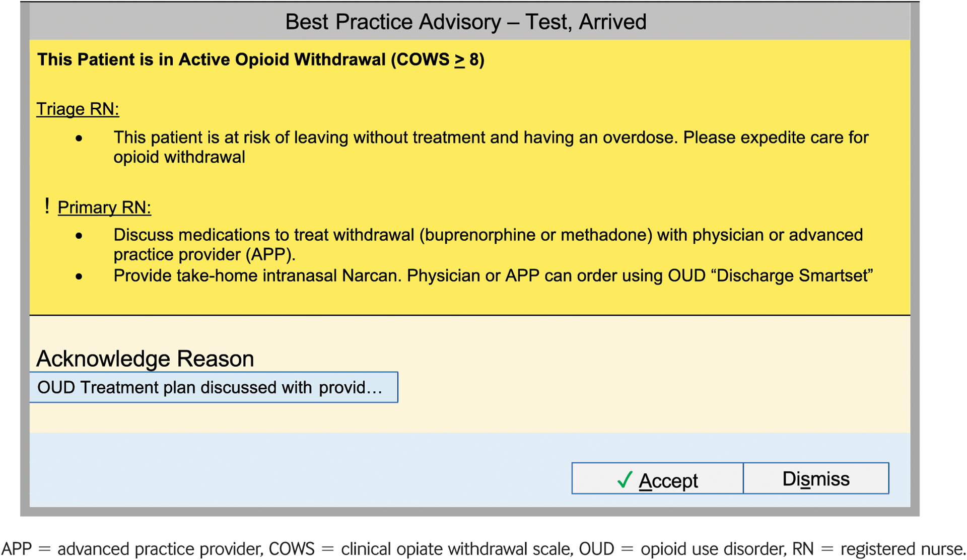Click the exclamation mark beside Primary RN
Image resolution: width=967 pixels, height=560 pixels.
click(x=47, y=206)
